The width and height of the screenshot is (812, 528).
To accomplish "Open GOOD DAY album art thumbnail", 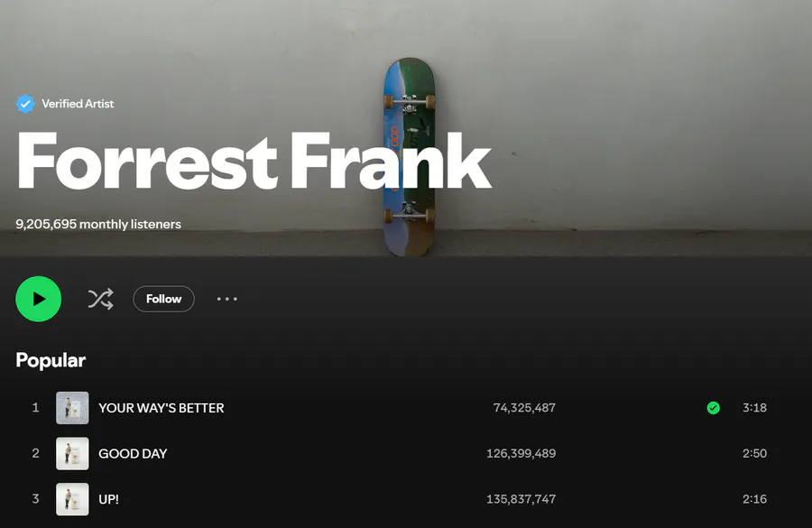I will coord(72,453).
